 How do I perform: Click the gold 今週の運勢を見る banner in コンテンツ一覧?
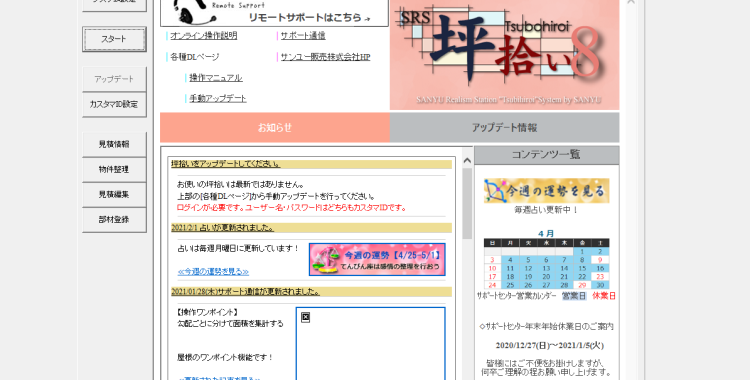point(547,191)
